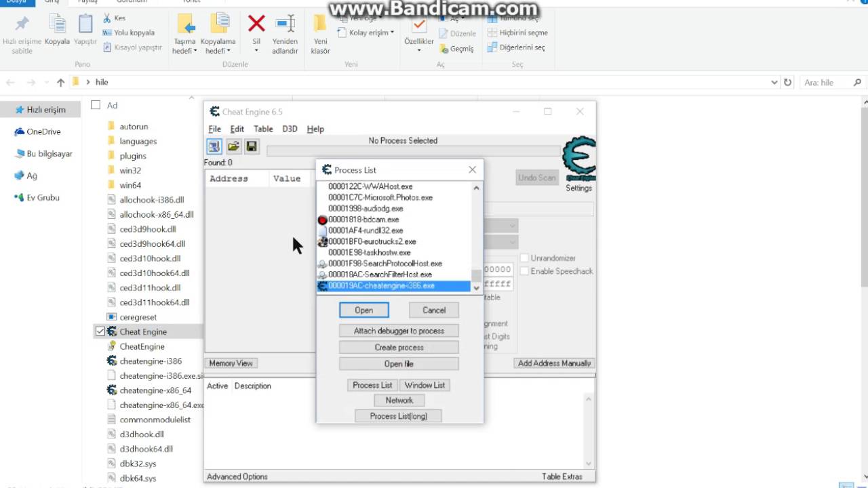Click the Open file button
Screen dimensions: 868x488
tap(399, 364)
